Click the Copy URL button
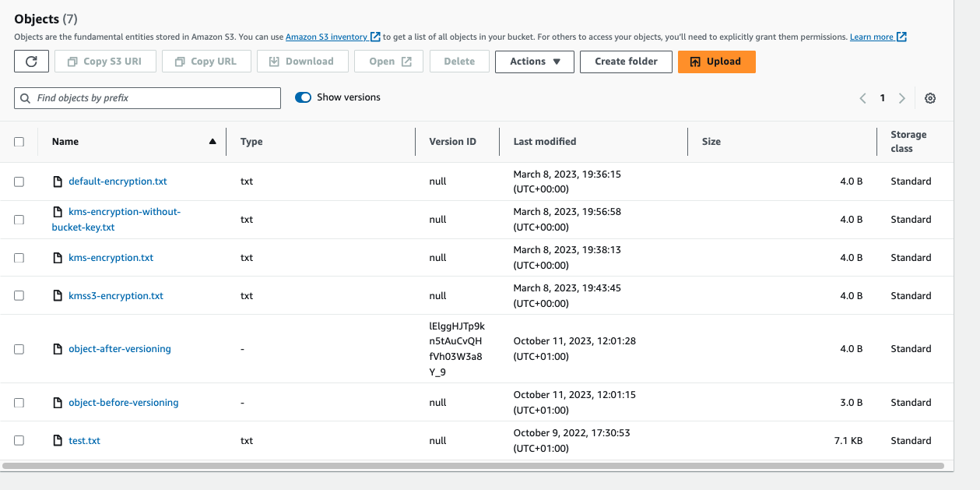980x490 pixels. coord(205,62)
